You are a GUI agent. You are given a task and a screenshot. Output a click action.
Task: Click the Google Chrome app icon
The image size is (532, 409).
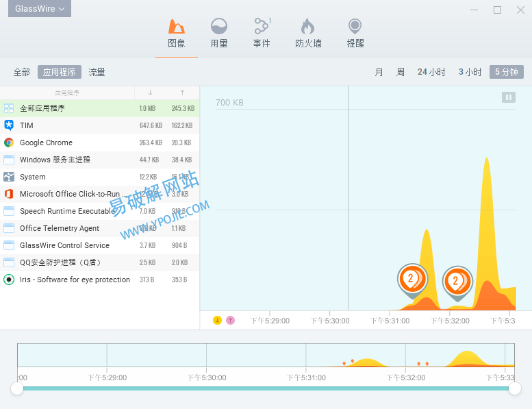[x=9, y=142]
